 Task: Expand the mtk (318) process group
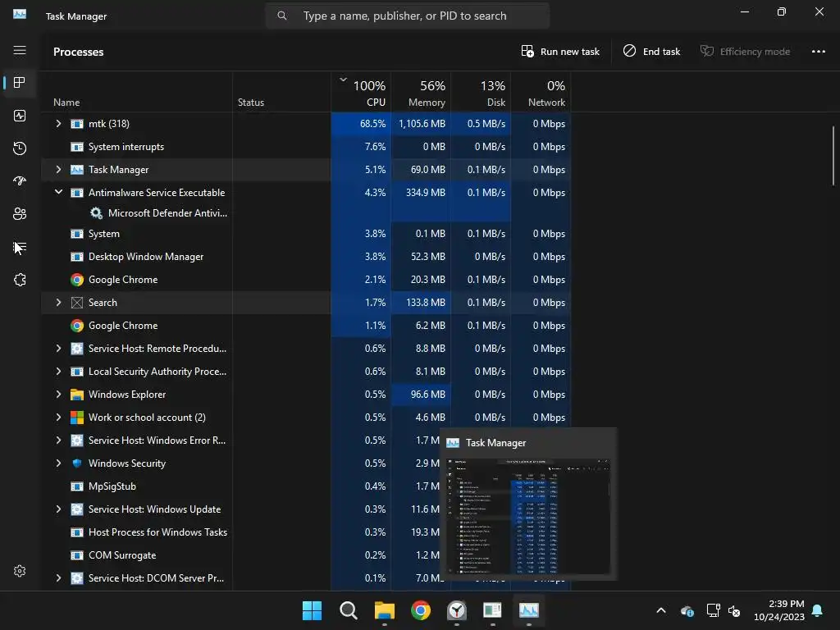(x=58, y=124)
